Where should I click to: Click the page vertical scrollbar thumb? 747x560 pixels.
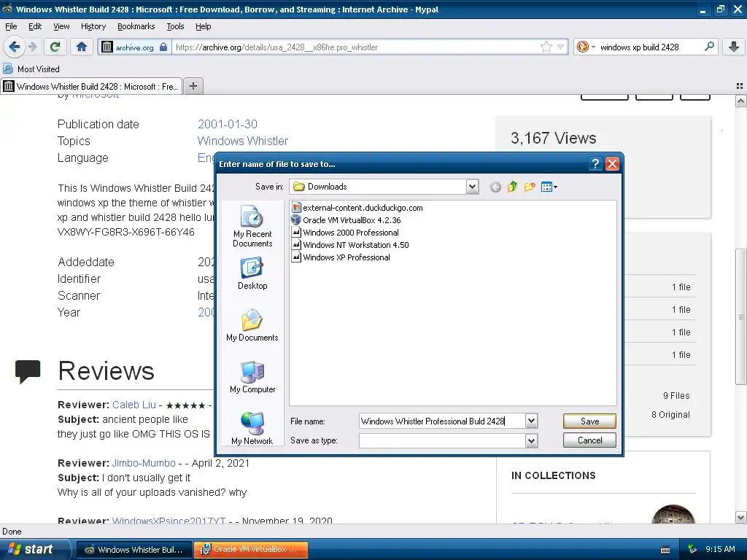pyautogui.click(x=740, y=316)
